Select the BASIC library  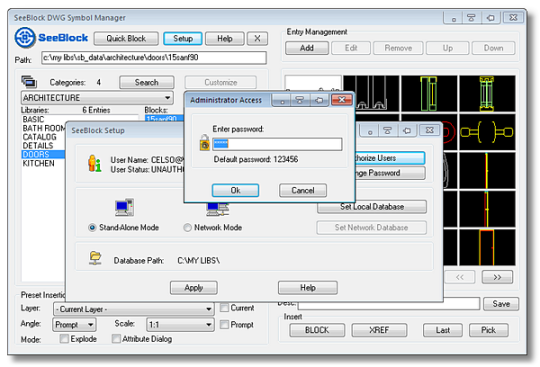tap(33, 119)
